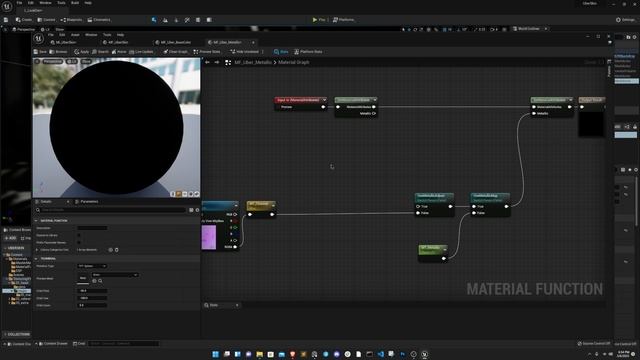Viewport: 640px width, 360px height.
Task: Switch to the Parameters panel tab
Action: (87, 202)
